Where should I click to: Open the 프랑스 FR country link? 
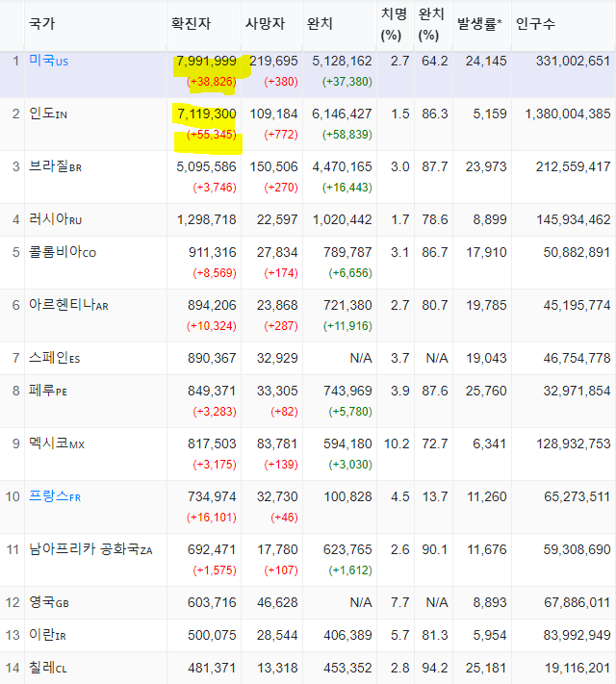pyautogui.click(x=55, y=496)
